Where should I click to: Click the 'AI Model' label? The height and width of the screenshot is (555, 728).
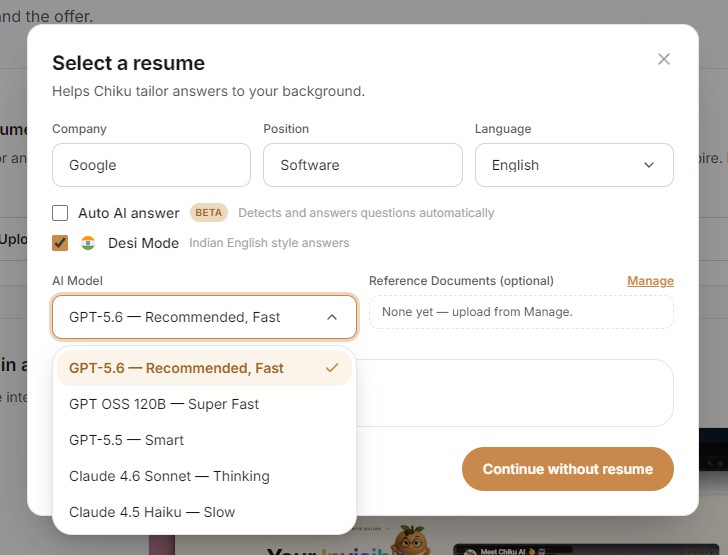77,281
